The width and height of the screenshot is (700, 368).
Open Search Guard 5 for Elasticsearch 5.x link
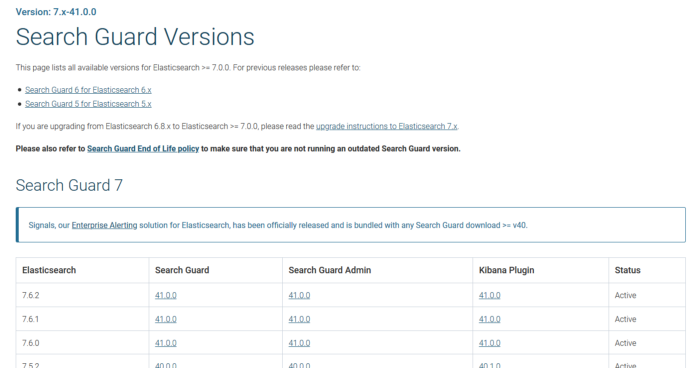tap(88, 104)
